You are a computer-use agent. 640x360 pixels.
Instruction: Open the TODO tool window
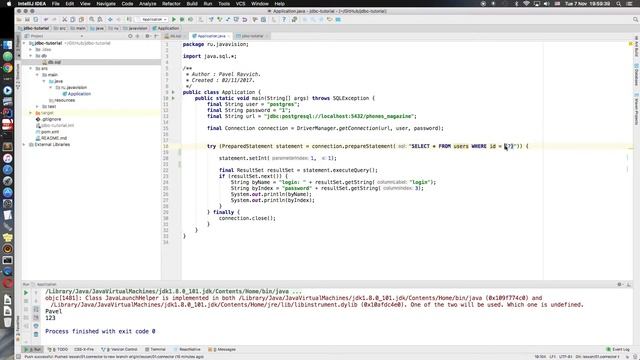58,349
